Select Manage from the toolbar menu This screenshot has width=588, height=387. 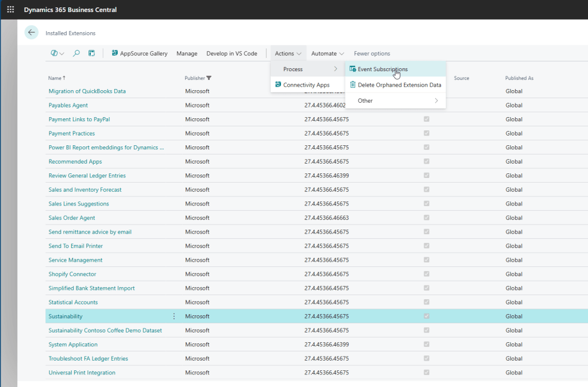(187, 53)
